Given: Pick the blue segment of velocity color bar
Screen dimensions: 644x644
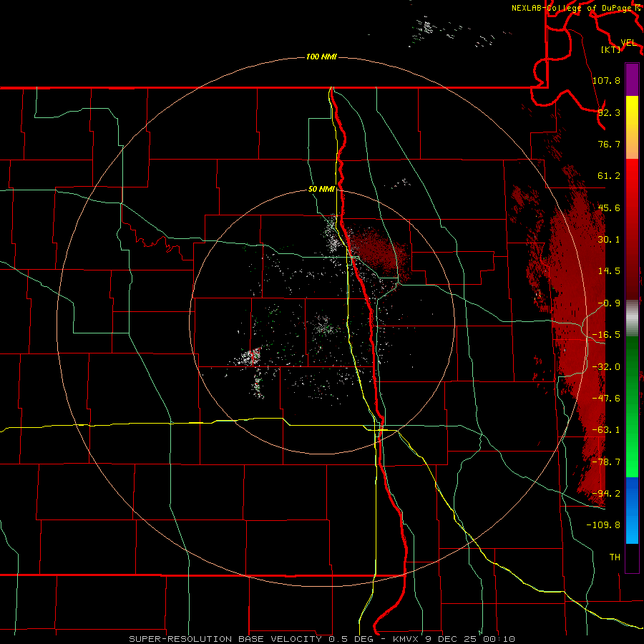Looking at the screenshot, I should click(632, 510).
